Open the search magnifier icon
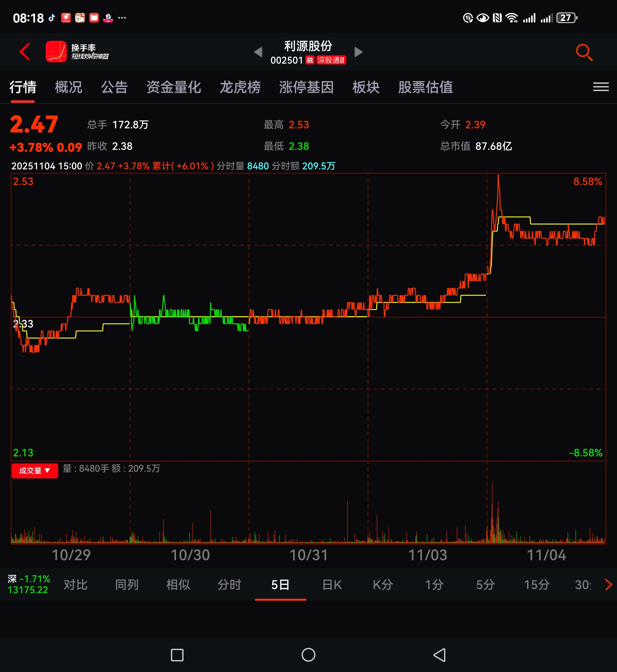This screenshot has width=617, height=672. coord(584,52)
